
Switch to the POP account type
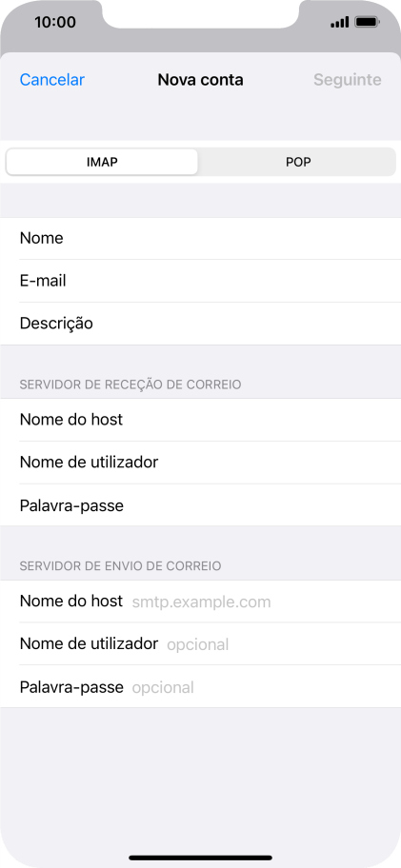click(x=298, y=162)
